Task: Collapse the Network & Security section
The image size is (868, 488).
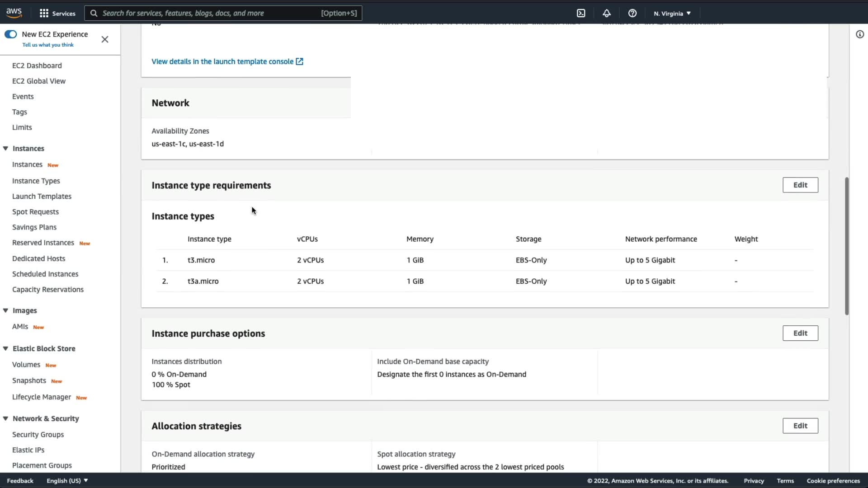Action: 6,418
